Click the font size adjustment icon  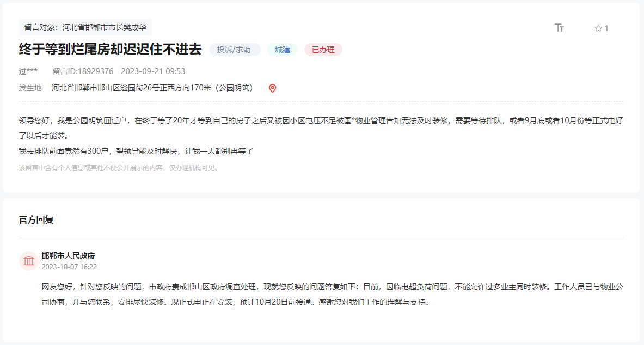(559, 28)
